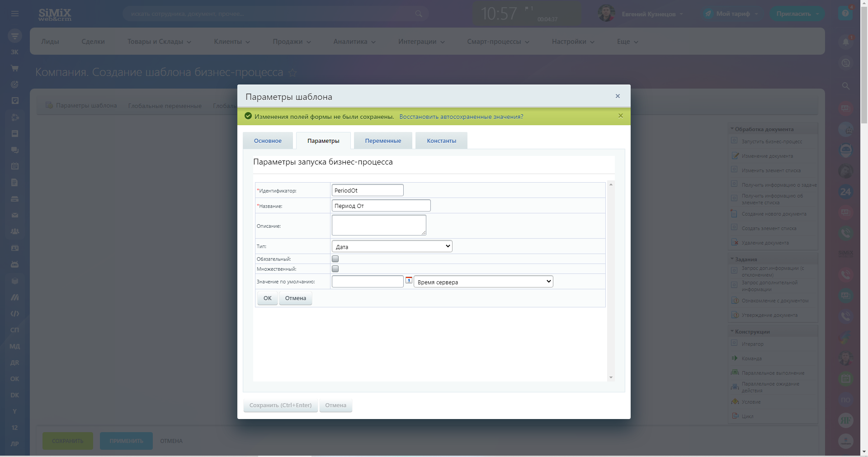Toggle the Множественный checkbox
The width and height of the screenshot is (868, 457).
335,269
